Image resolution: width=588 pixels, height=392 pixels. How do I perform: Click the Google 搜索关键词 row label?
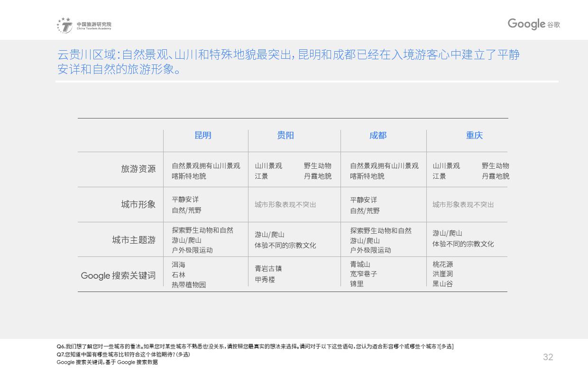coord(118,275)
